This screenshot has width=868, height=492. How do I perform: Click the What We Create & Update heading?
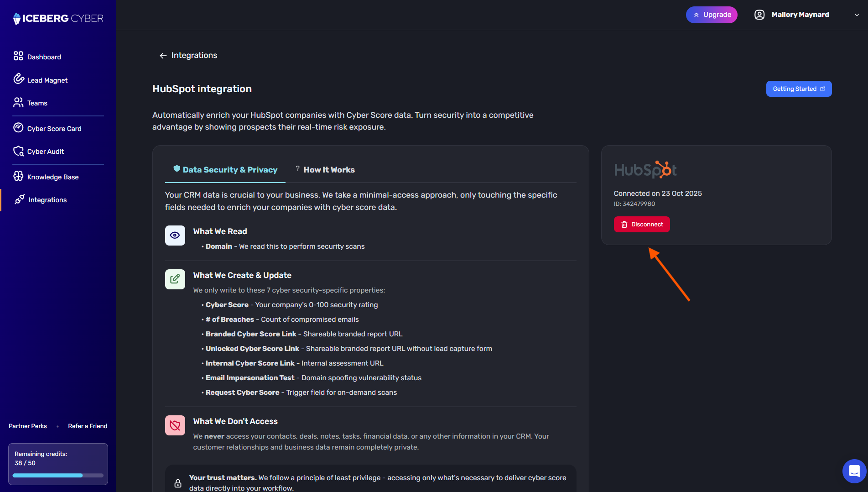coord(242,275)
